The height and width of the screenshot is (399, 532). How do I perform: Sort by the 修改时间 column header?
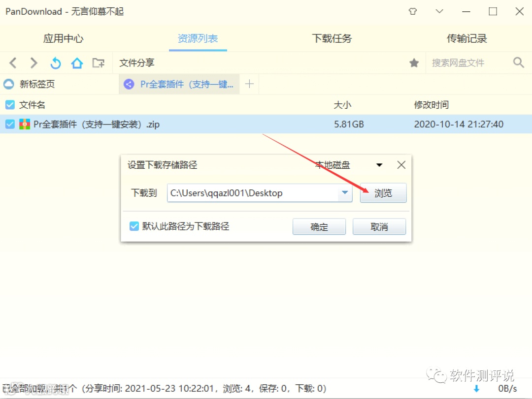pos(431,105)
